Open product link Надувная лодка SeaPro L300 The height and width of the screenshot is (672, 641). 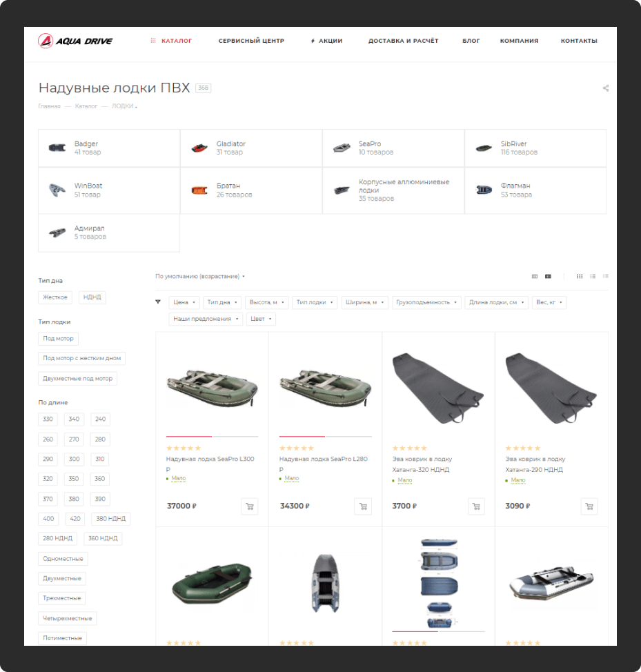pos(210,464)
